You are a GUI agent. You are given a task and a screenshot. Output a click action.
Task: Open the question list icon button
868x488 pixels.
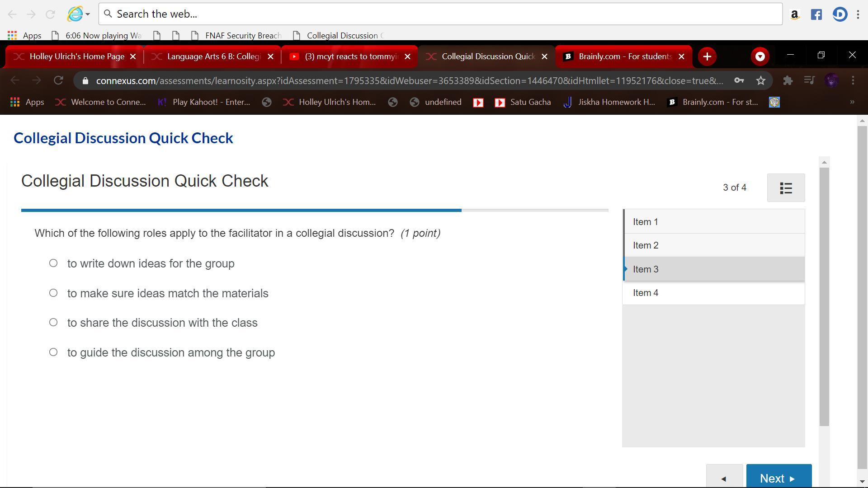point(786,188)
